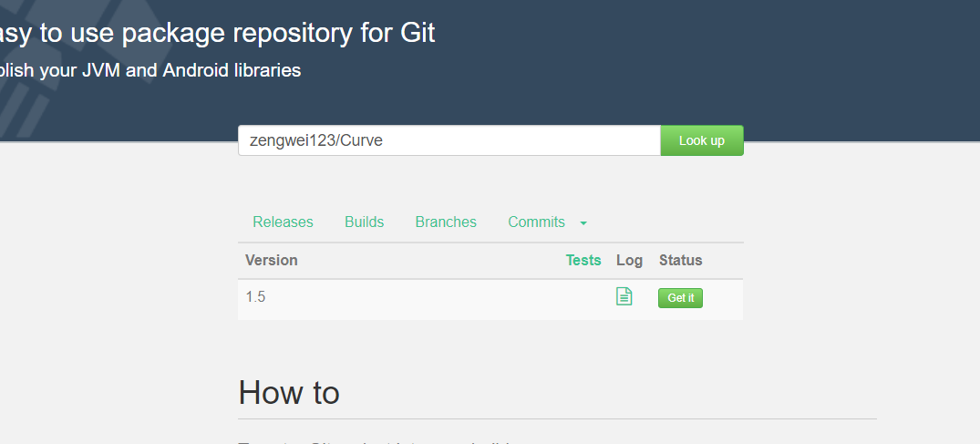
Task: Click the empty Tests cell in 1.5 row
Action: [x=583, y=298]
